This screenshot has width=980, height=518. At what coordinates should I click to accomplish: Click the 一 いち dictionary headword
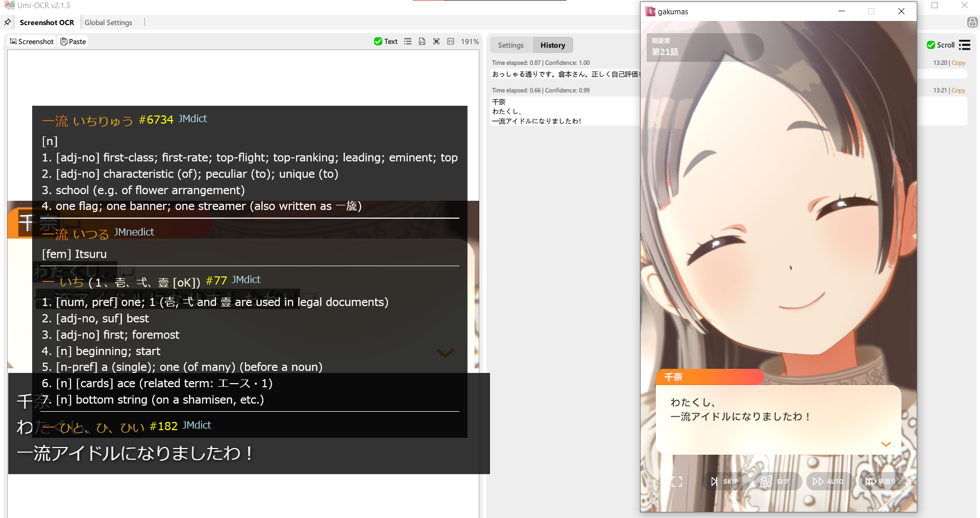(62, 282)
